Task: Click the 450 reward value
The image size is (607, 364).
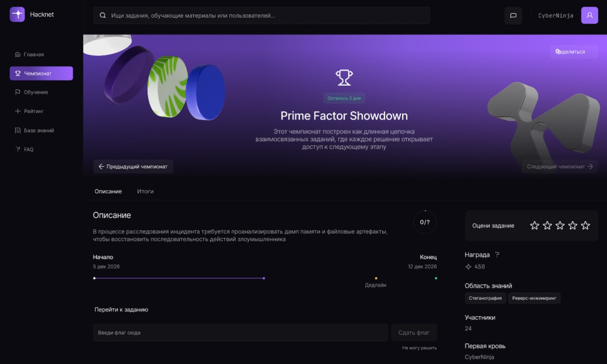Action: tap(479, 267)
